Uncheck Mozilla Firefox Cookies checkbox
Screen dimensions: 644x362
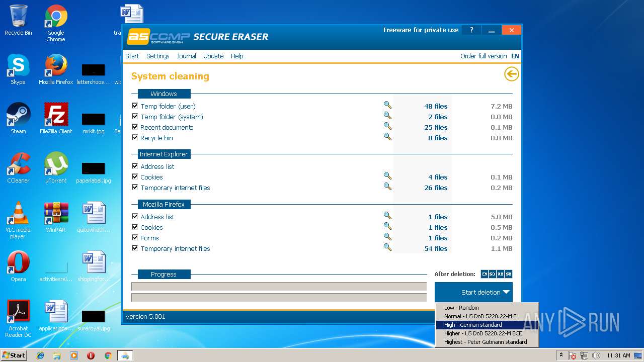click(135, 227)
